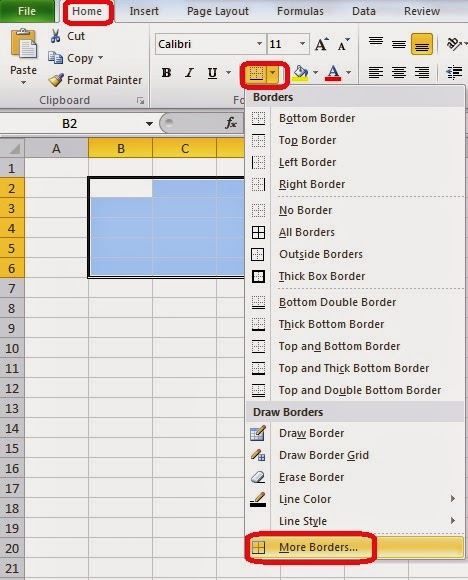Open the Font Color dropdown arrow
Viewport: 468px width, 580px height.
(349, 72)
